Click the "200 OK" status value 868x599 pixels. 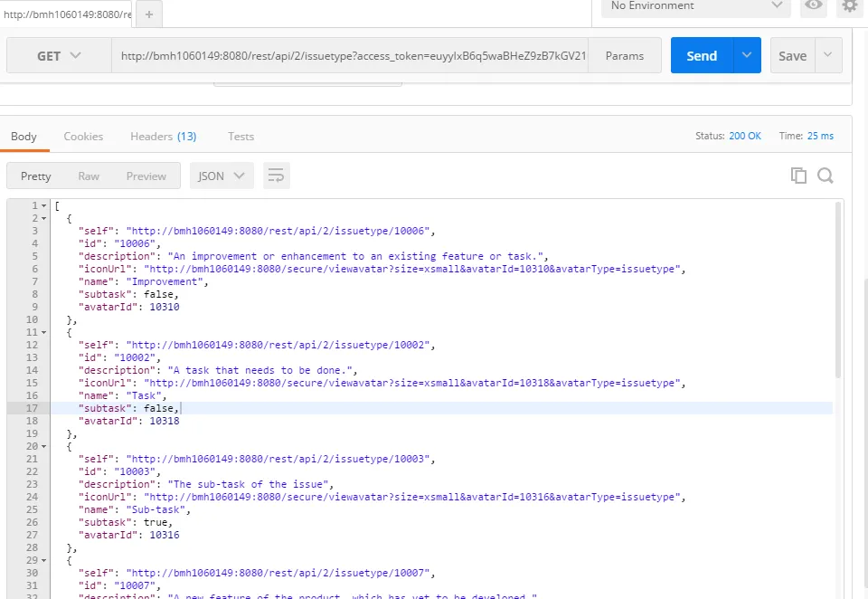tap(744, 136)
